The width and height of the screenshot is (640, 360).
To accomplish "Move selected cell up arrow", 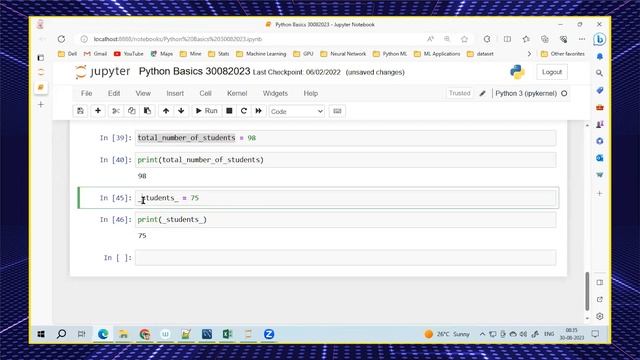I will pyautogui.click(x=166, y=111).
